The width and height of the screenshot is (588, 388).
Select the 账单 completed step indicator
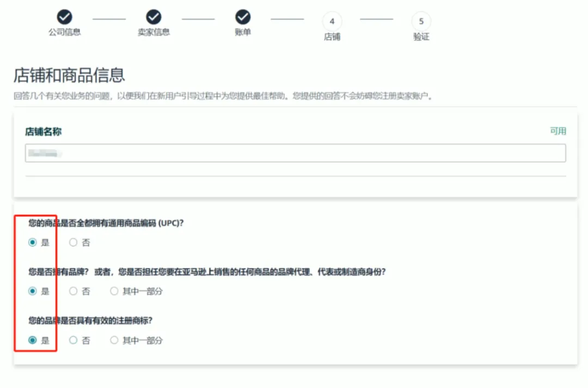pyautogui.click(x=243, y=15)
